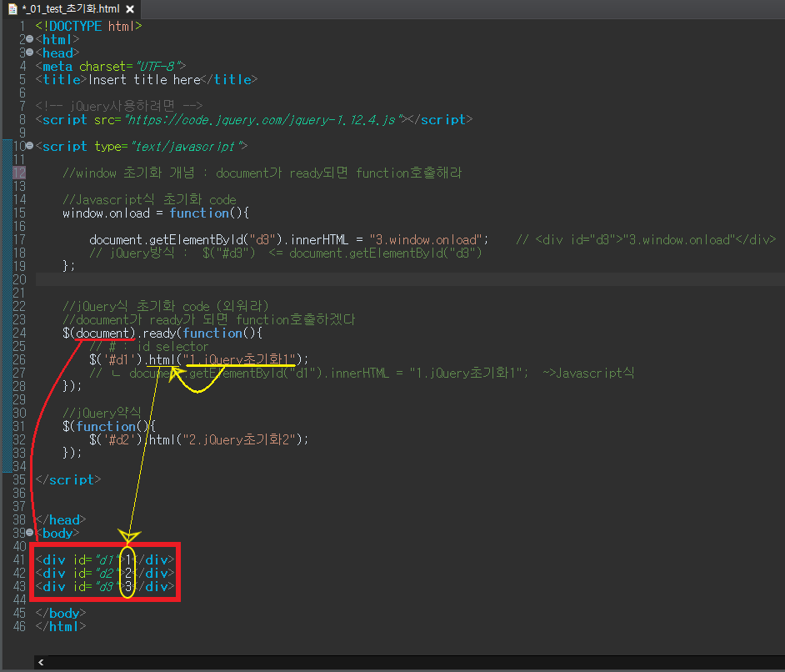Image resolution: width=785 pixels, height=672 pixels.
Task: Click the closing "</body>" tag
Action: pyautogui.click(x=61, y=613)
